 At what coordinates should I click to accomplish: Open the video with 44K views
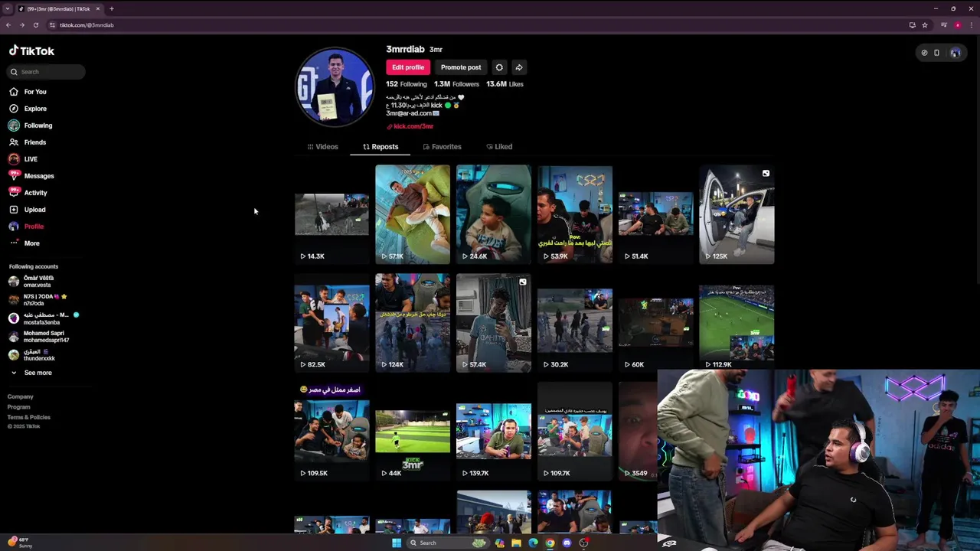[x=413, y=432]
